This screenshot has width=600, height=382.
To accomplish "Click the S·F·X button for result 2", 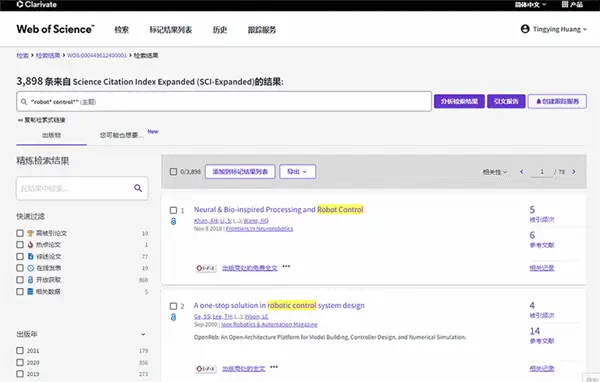I will click(206, 369).
